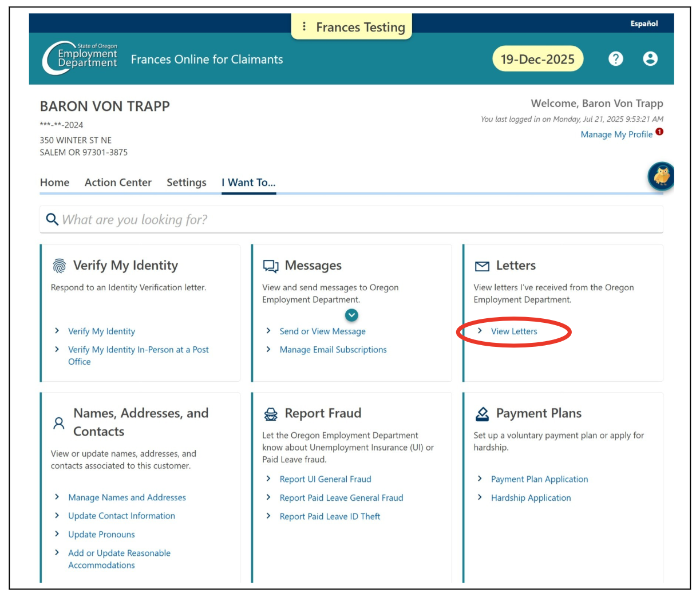700x597 pixels.
Task: Open Hardship Application link
Action: click(x=531, y=498)
